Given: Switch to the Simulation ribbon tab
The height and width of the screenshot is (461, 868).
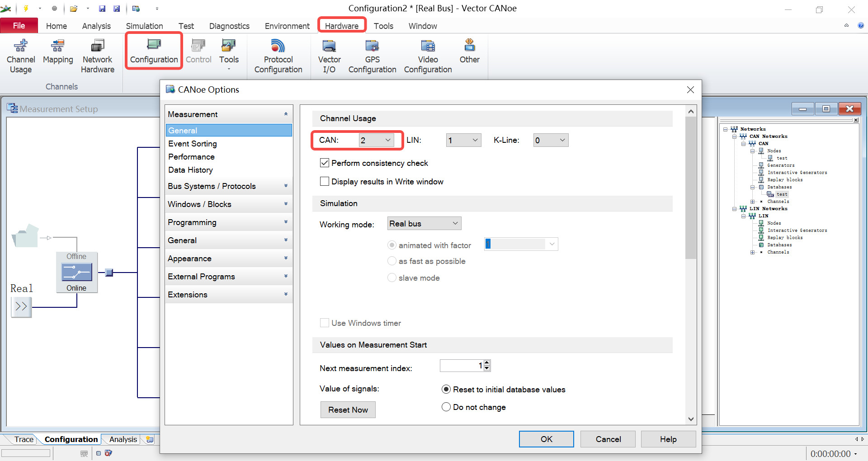Looking at the screenshot, I should tap(144, 26).
